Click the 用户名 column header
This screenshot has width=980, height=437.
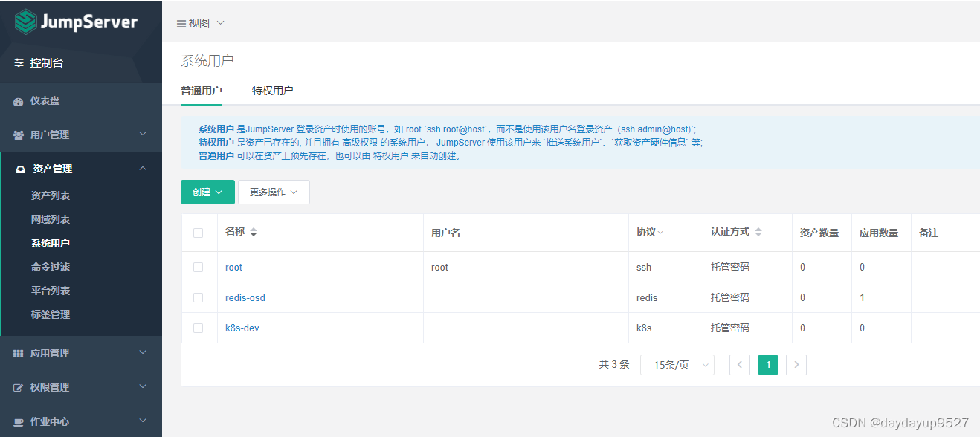[x=446, y=233]
